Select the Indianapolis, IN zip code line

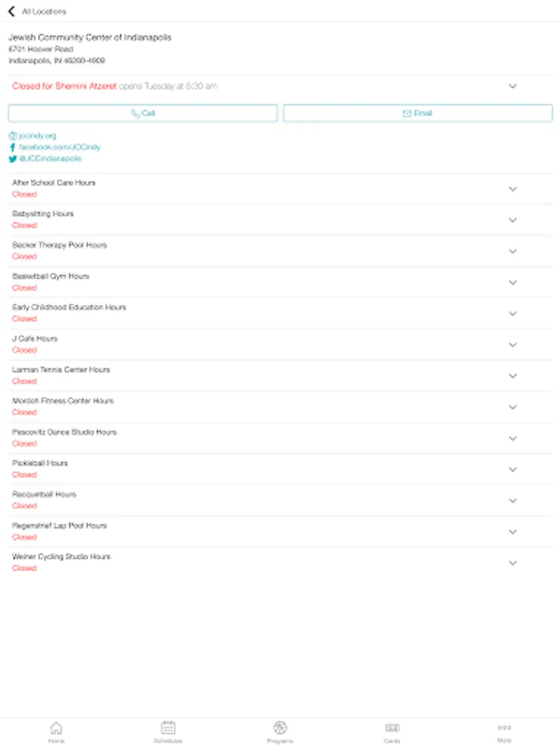pyautogui.click(x=57, y=61)
